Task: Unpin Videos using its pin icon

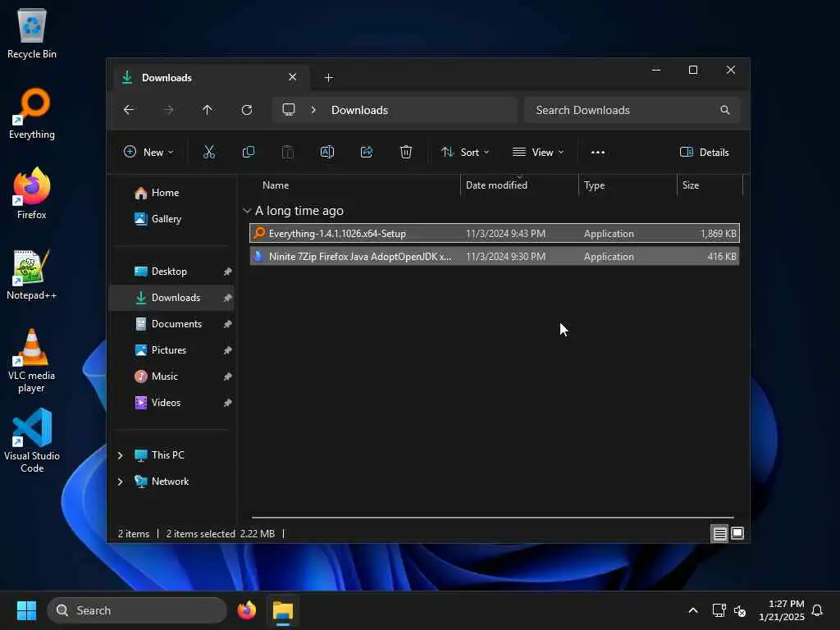Action: pos(228,403)
